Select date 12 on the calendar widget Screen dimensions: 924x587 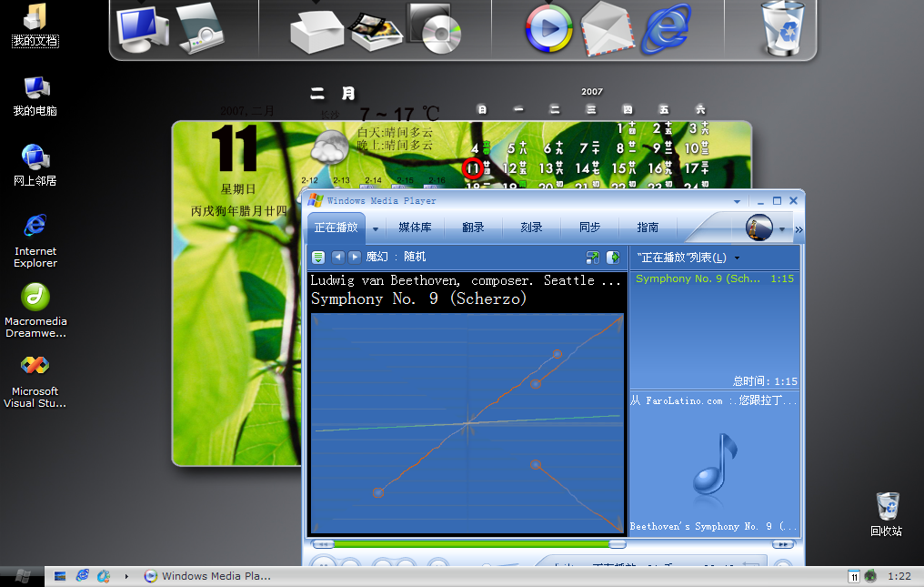[x=515, y=168]
